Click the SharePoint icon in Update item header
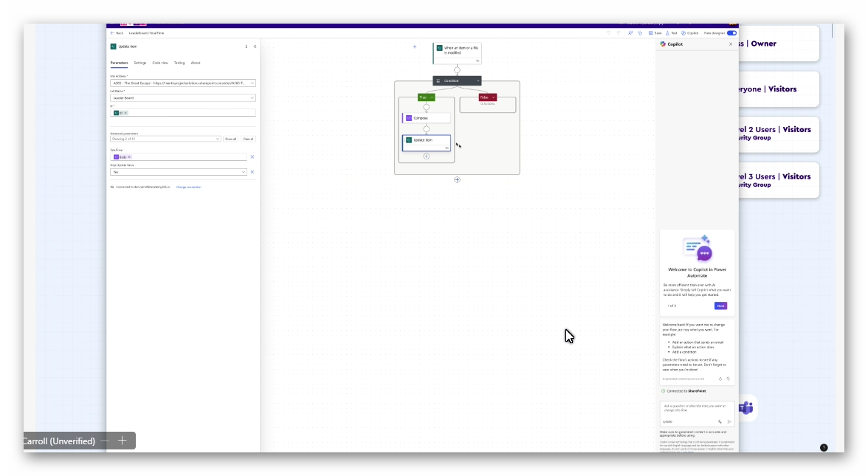Image resolution: width=868 pixels, height=476 pixels. coord(114,46)
